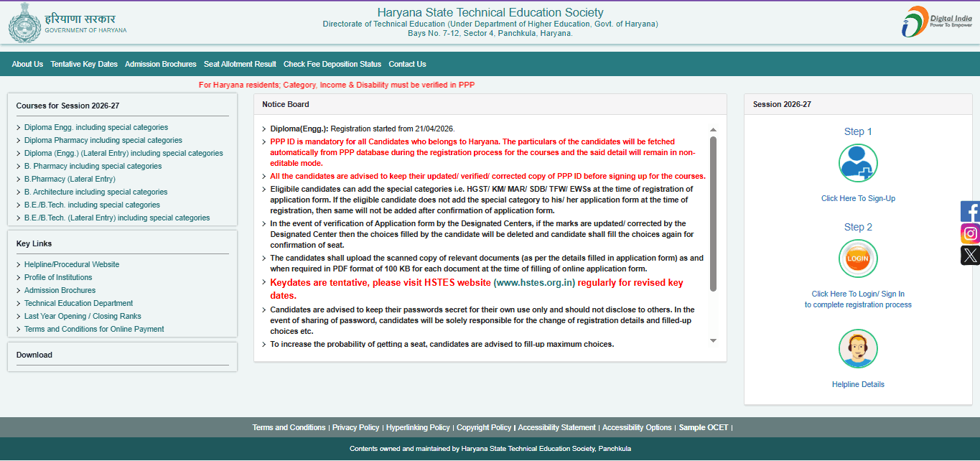This screenshot has height=461, width=980.
Task: Open the Sample OCET footer link
Action: pyautogui.click(x=703, y=427)
